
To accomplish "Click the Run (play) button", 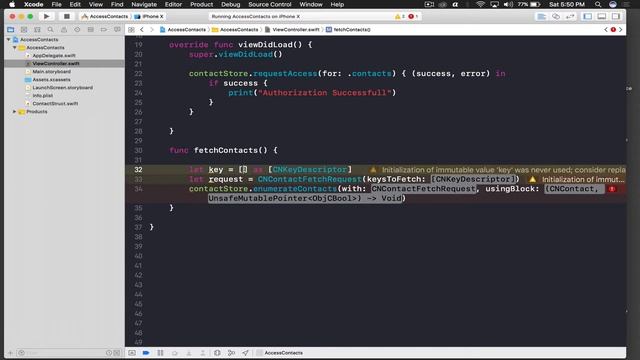I will click(x=47, y=16).
